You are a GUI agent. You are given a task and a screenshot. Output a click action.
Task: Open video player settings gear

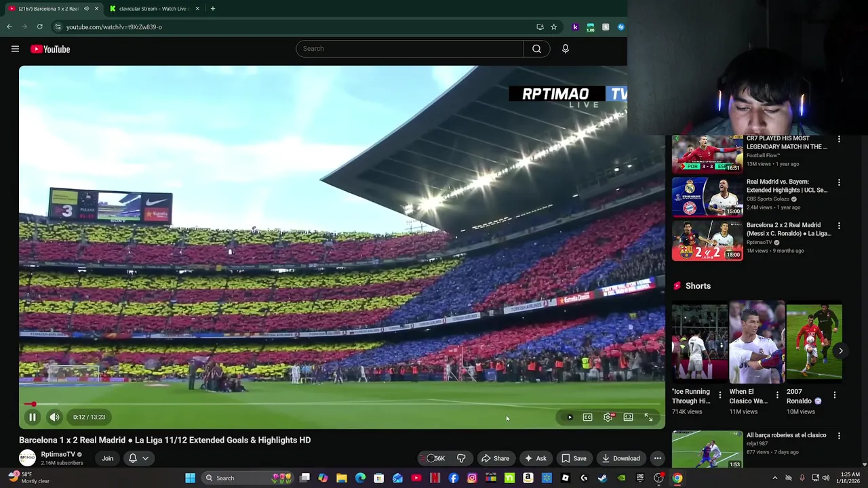coord(608,418)
